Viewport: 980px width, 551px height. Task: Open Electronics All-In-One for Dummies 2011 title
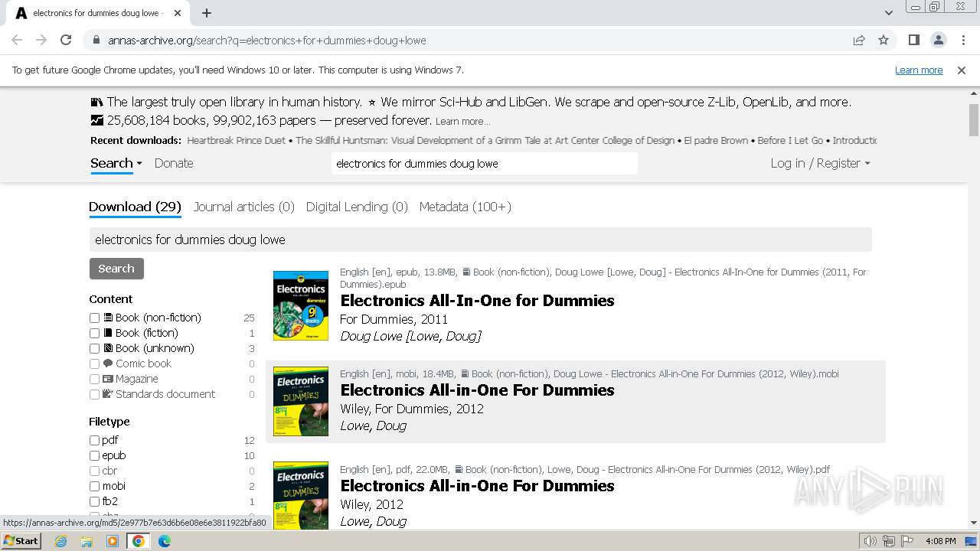[477, 301]
